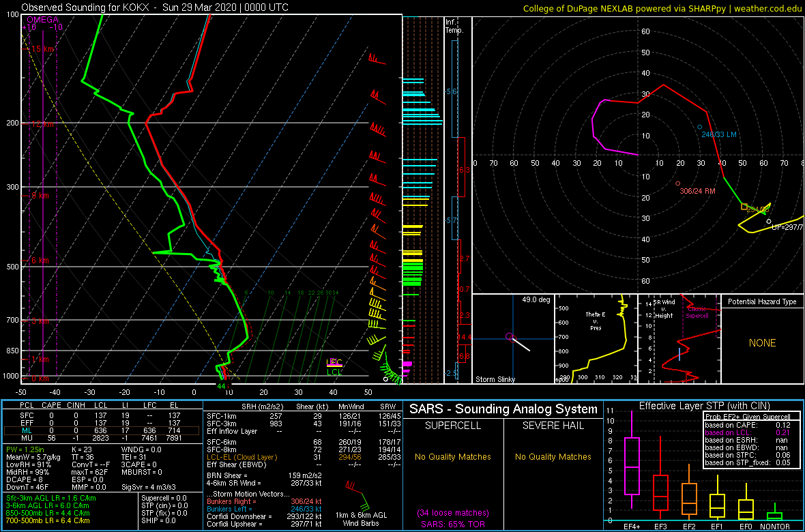The height and width of the screenshot is (532, 805).
Task: Select the red EF3 box in the STP plot
Action: click(661, 492)
